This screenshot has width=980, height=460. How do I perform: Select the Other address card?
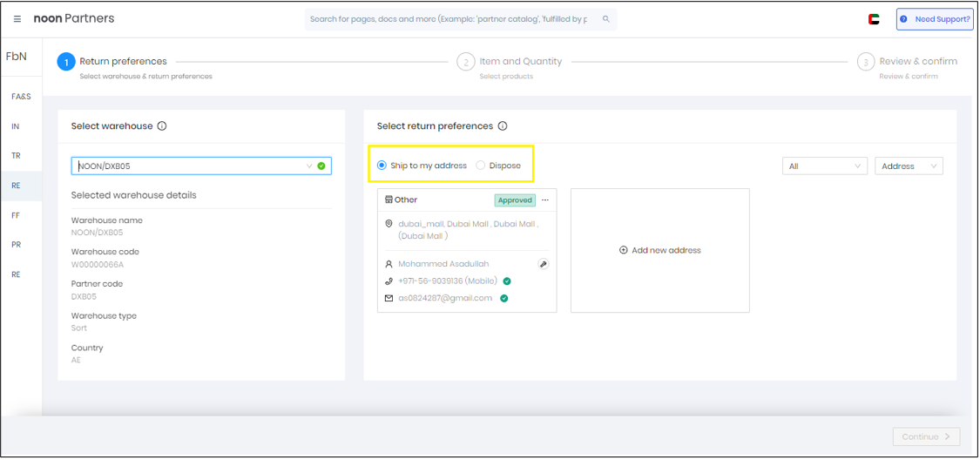click(x=467, y=250)
